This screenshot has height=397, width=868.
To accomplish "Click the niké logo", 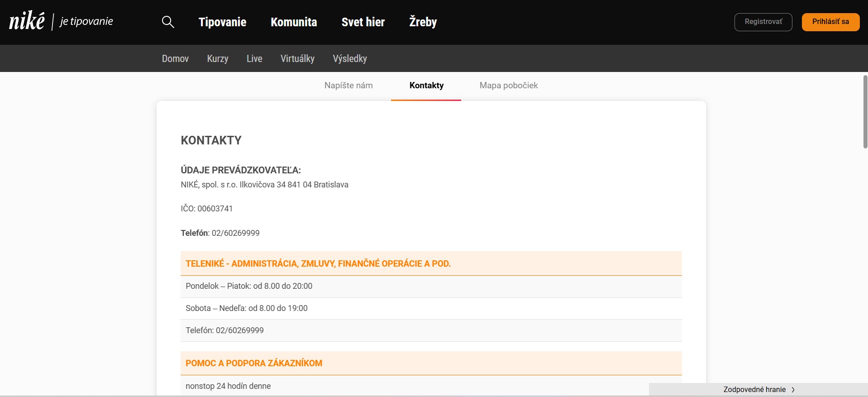I will 27,21.
